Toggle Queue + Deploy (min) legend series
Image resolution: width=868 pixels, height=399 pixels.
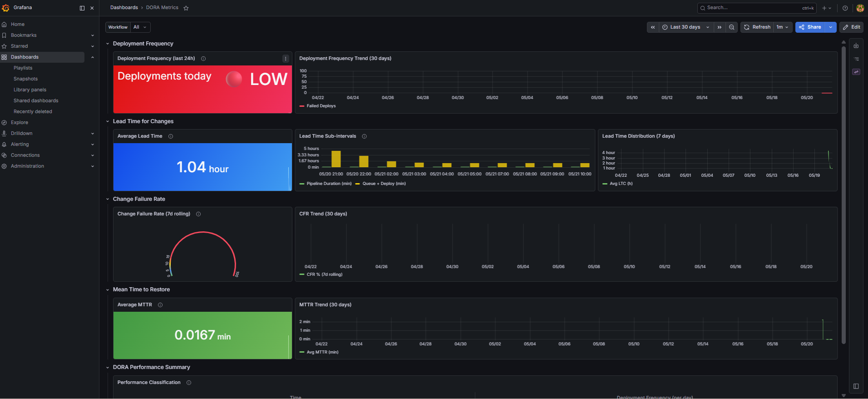pyautogui.click(x=380, y=184)
